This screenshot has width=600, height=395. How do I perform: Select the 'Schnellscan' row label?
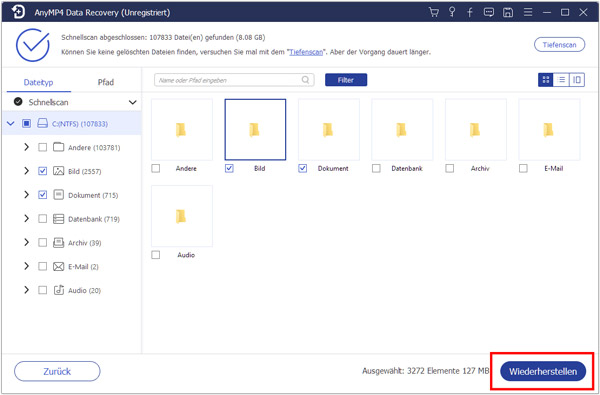coord(48,102)
